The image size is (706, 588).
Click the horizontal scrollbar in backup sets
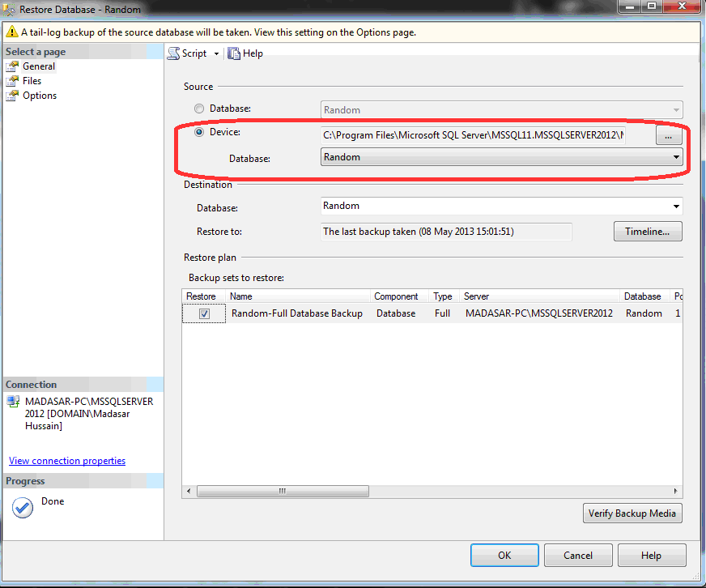[283, 491]
